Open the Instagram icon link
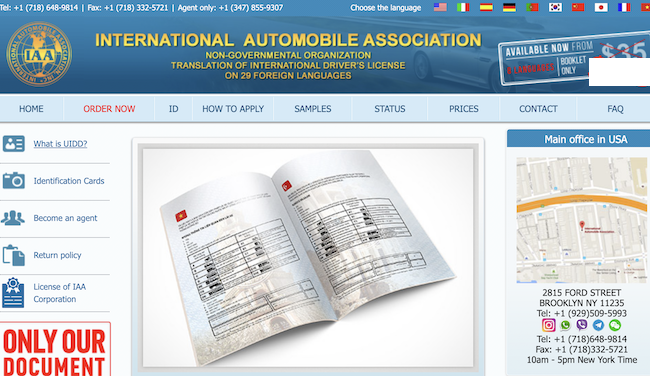 click(548, 325)
